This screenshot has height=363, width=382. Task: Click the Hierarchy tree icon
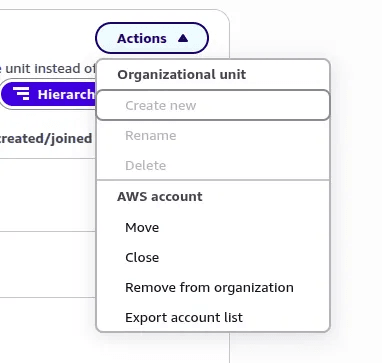[x=23, y=93]
